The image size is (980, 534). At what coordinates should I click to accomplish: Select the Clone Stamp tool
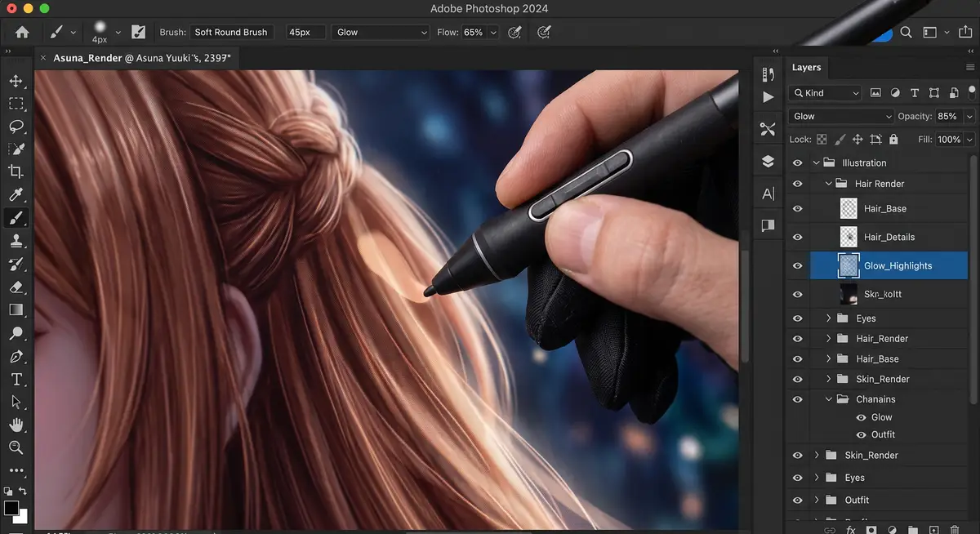click(16, 241)
